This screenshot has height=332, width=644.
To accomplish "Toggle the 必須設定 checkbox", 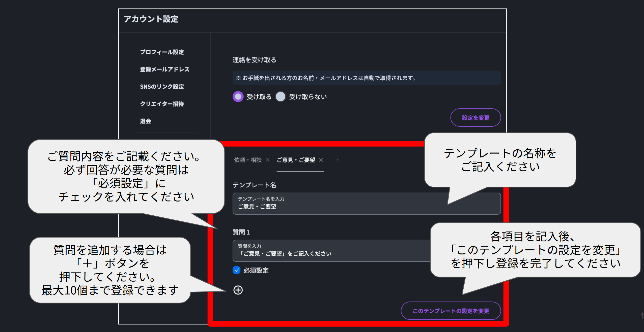I will (236, 270).
